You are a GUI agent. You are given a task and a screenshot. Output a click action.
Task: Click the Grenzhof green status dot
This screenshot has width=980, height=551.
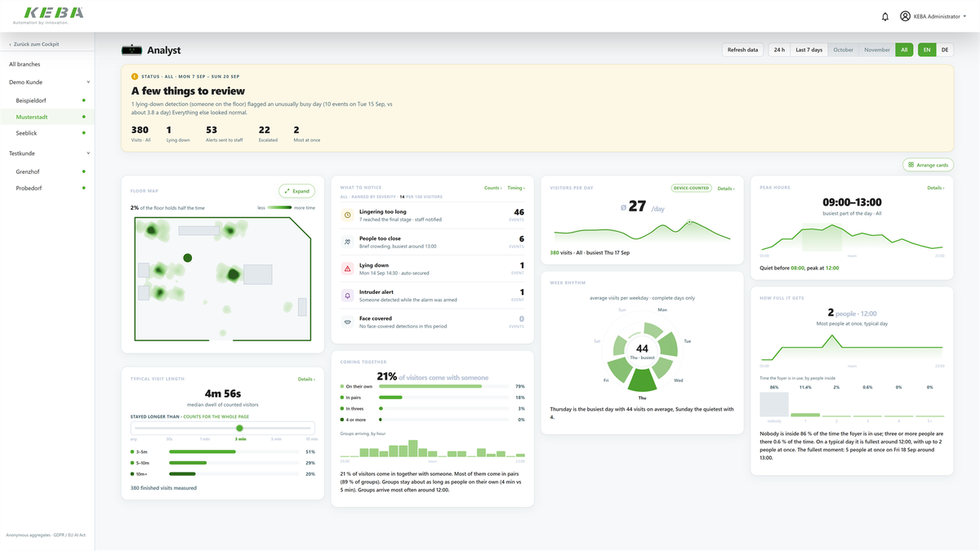(x=83, y=171)
